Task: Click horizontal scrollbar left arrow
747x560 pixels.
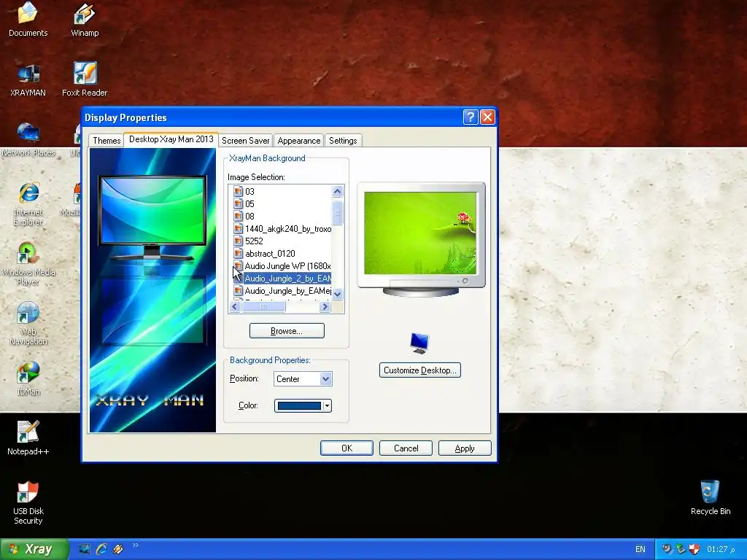Action: point(234,307)
